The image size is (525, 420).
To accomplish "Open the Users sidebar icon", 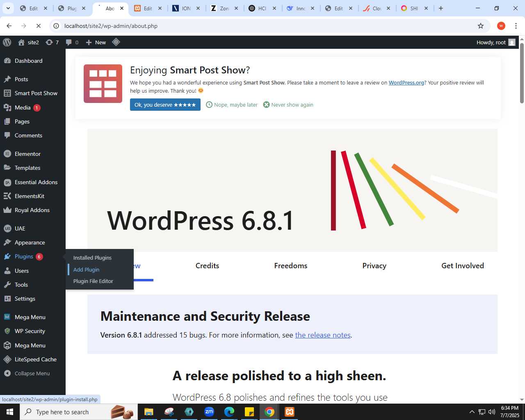I will click(7, 271).
